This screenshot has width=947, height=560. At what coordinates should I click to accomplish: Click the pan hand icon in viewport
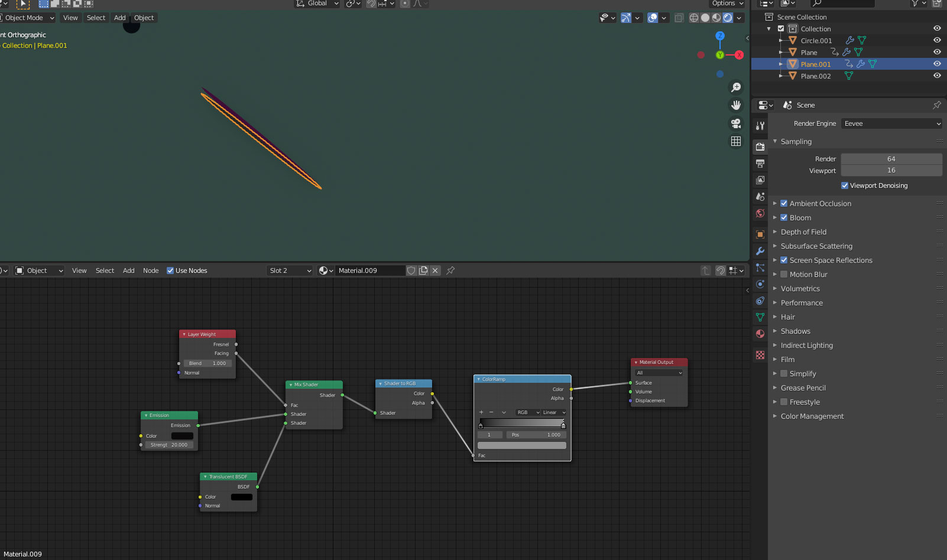pos(736,105)
